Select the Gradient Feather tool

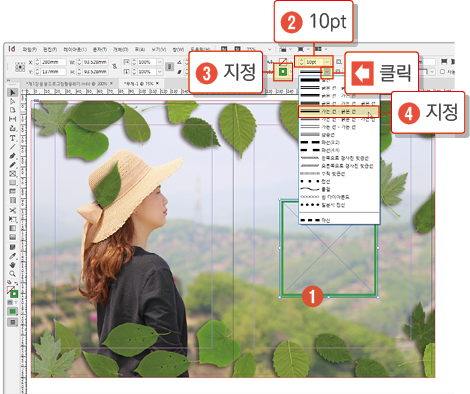click(13, 237)
